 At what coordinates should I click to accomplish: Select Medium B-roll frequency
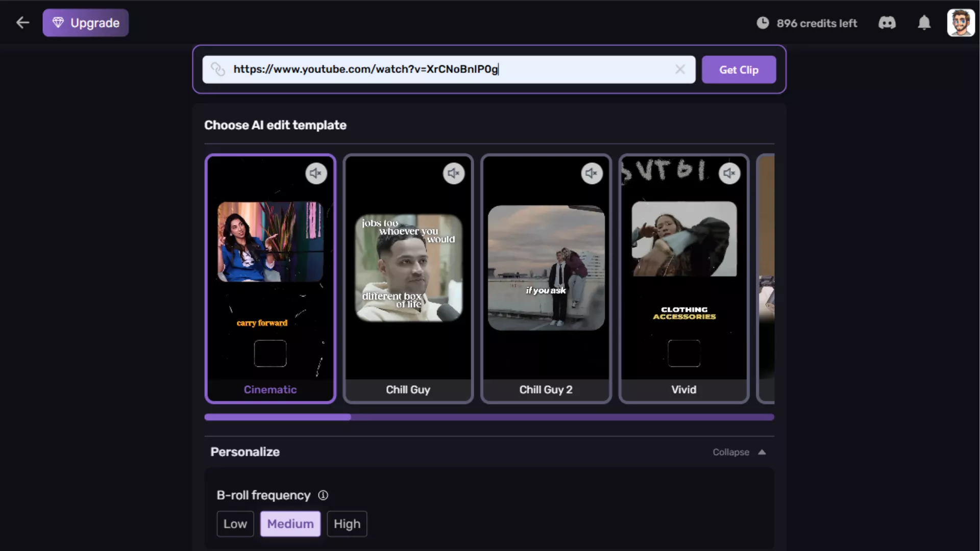pyautogui.click(x=290, y=524)
